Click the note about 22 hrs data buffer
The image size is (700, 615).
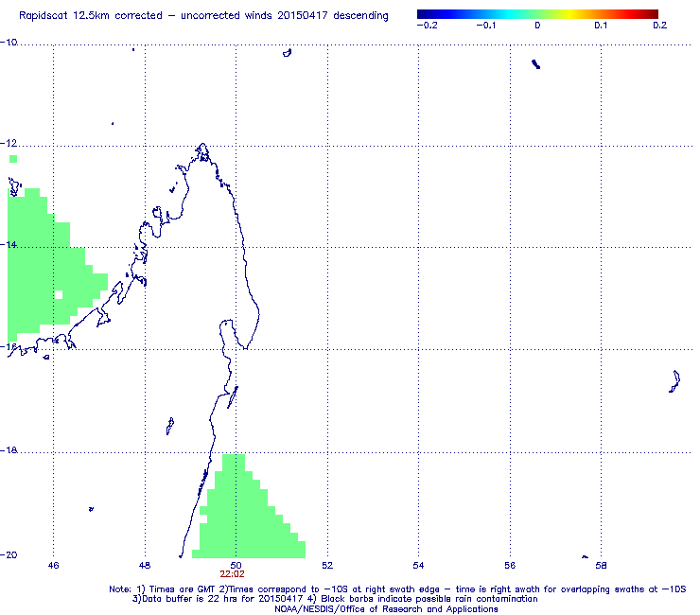[335, 599]
